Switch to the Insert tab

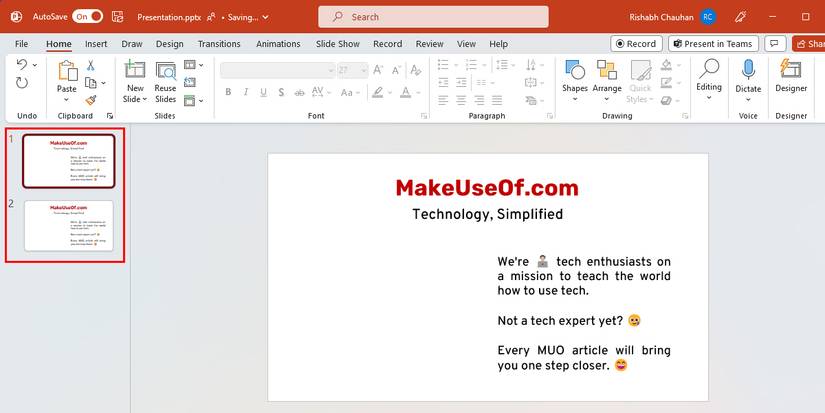pos(96,44)
